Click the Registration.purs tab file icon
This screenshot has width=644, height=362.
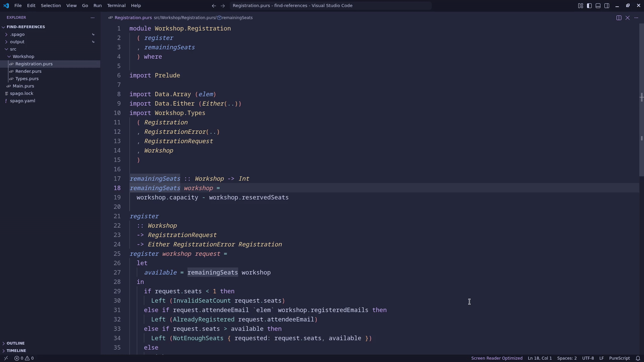click(x=111, y=18)
